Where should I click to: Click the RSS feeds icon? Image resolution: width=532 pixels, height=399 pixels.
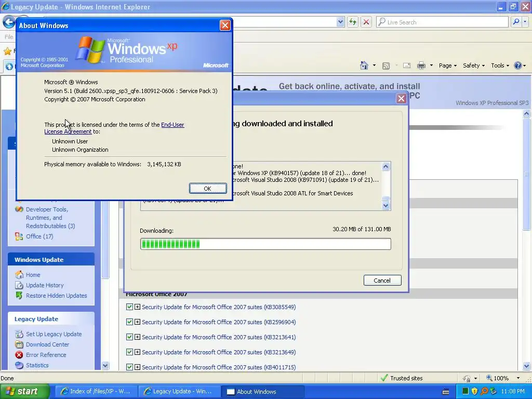tap(386, 66)
